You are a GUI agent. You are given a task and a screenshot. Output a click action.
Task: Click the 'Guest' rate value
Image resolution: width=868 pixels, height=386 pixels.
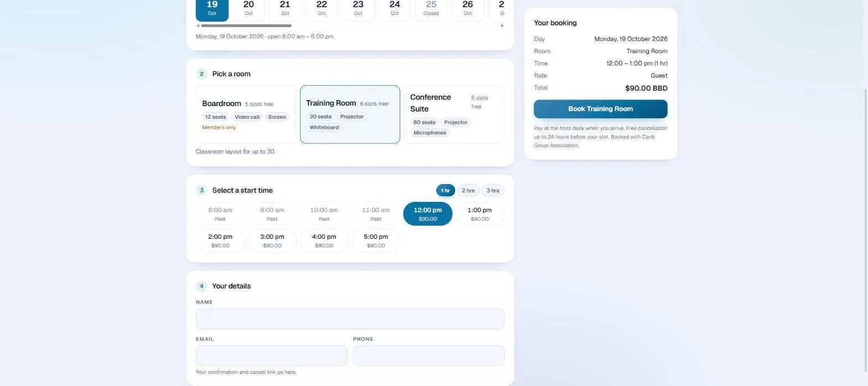click(x=659, y=76)
